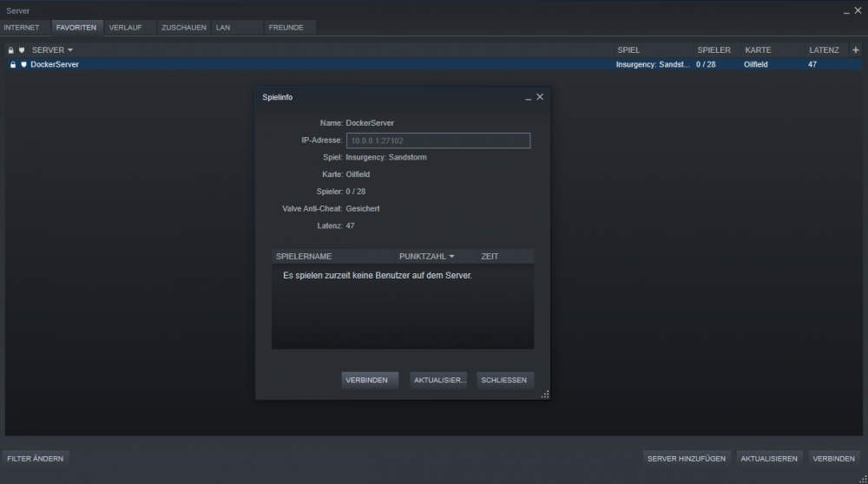Click the plus icon in server list header

(855, 49)
